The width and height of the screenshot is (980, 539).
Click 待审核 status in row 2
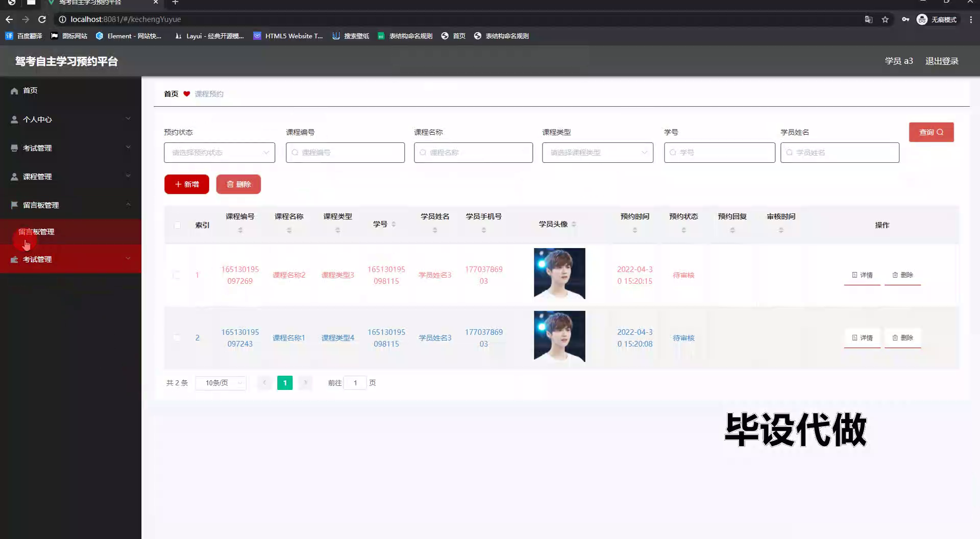coord(683,338)
